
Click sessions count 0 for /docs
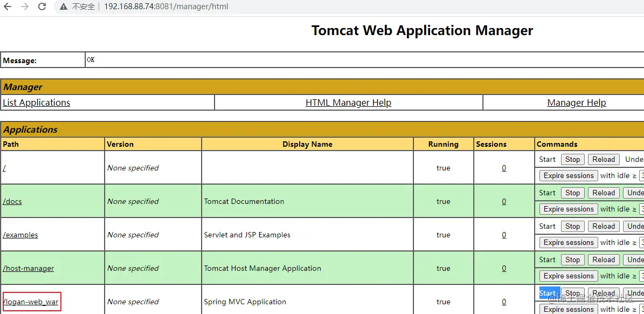pos(504,201)
